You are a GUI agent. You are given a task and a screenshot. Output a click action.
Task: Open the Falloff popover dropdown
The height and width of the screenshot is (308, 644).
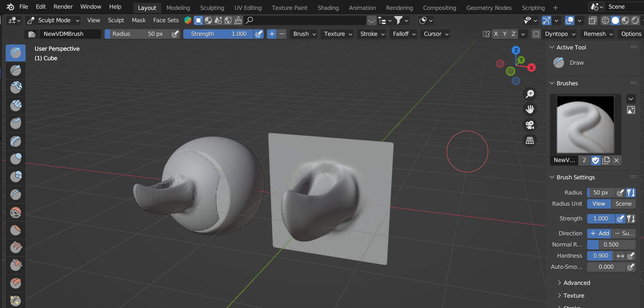click(404, 34)
